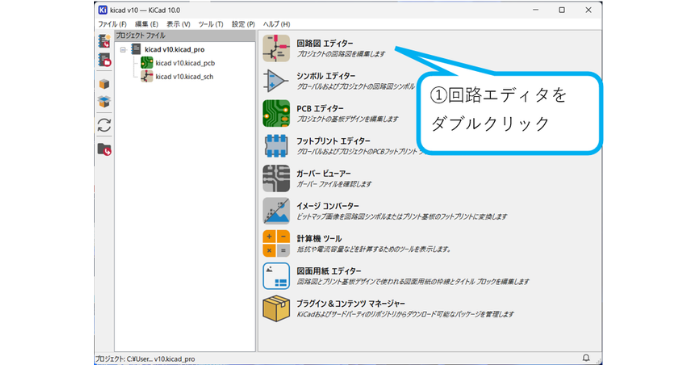Click the プロジェクトの基板デザインを編集します description
This screenshot has height=365, width=698.
pos(347,119)
